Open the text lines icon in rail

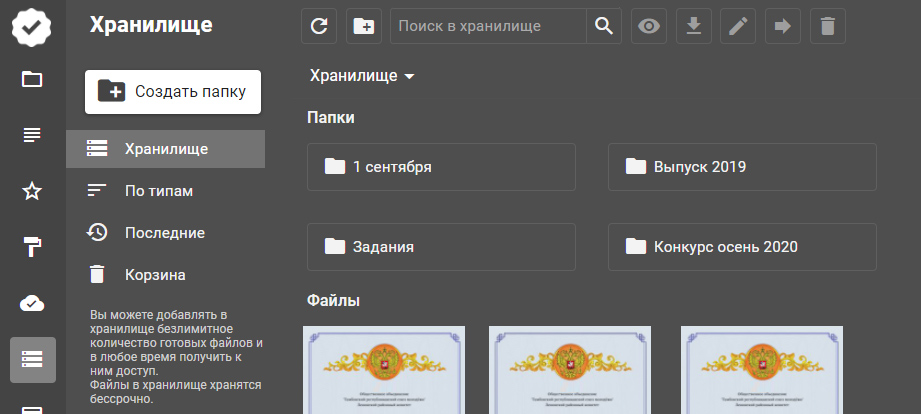tap(32, 135)
